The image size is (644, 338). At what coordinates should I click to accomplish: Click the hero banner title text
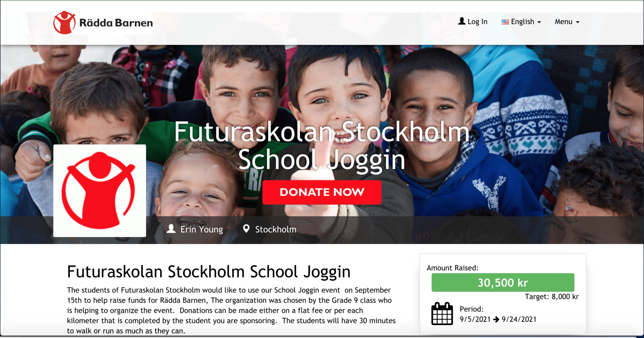pyautogui.click(x=322, y=145)
